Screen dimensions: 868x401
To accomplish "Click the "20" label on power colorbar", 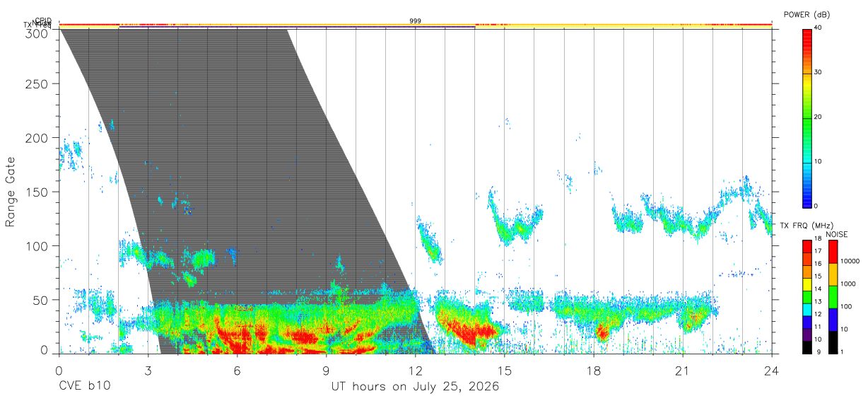I will (x=819, y=117).
